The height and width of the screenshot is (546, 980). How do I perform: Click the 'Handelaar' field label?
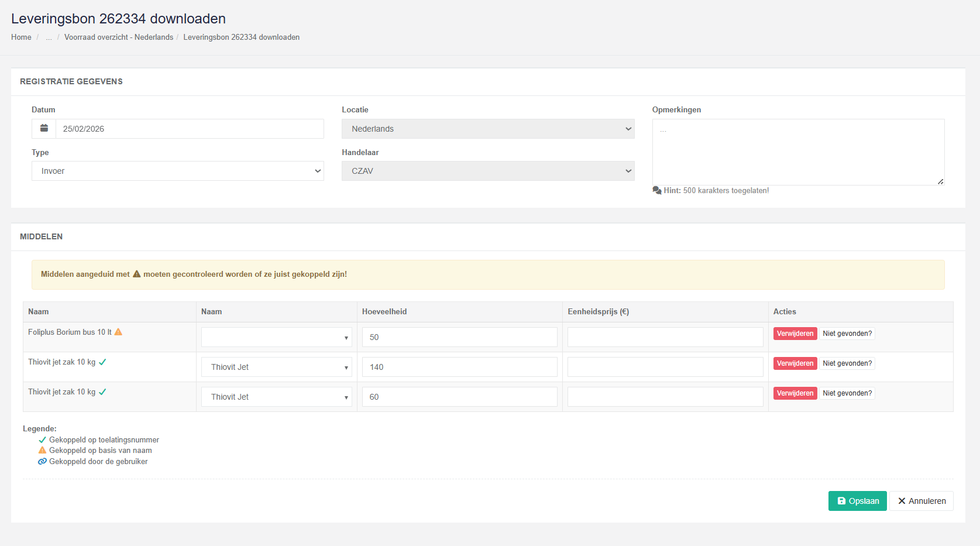(x=360, y=152)
